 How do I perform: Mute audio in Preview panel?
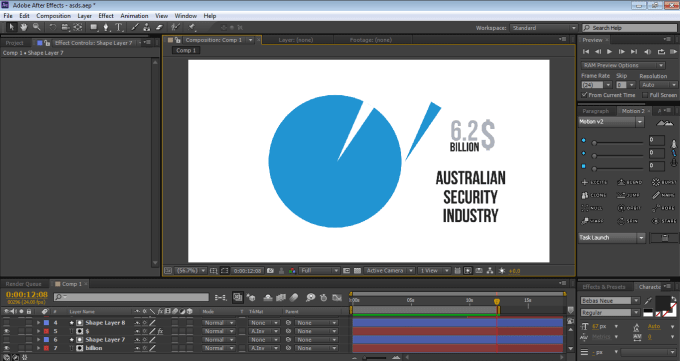(x=648, y=52)
